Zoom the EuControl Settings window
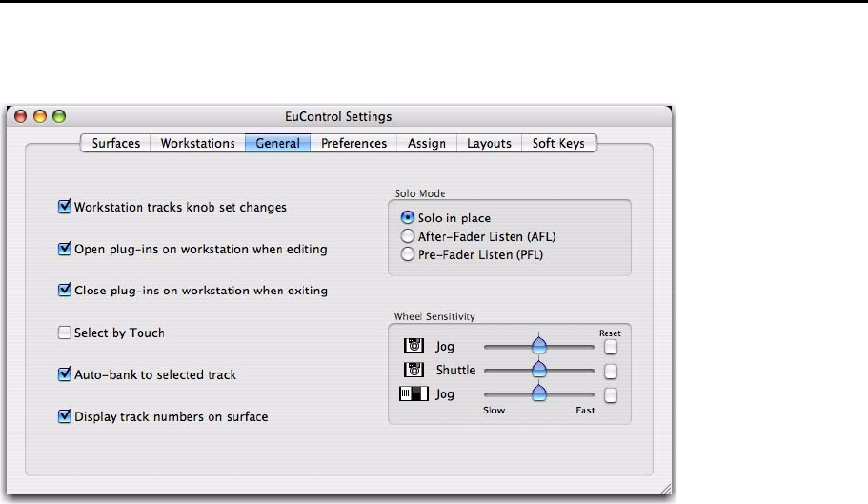Screen dimensions: 868x504 coord(59,116)
